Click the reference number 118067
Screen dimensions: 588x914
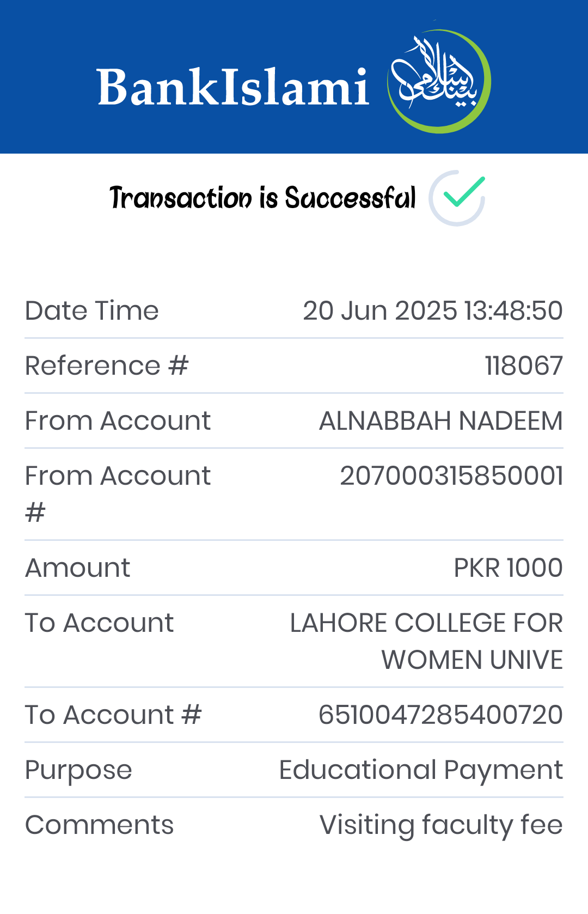[x=524, y=365]
